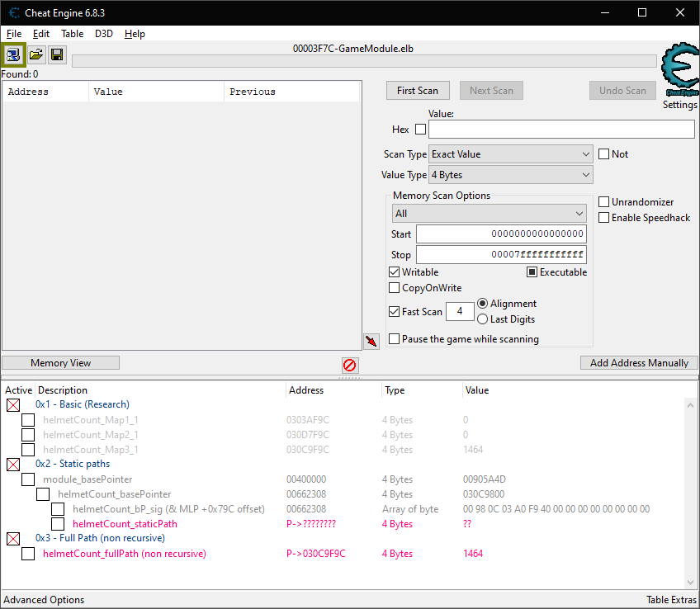The width and height of the screenshot is (700, 609).
Task: Click the red arrow add-to-list icon
Action: point(371,342)
